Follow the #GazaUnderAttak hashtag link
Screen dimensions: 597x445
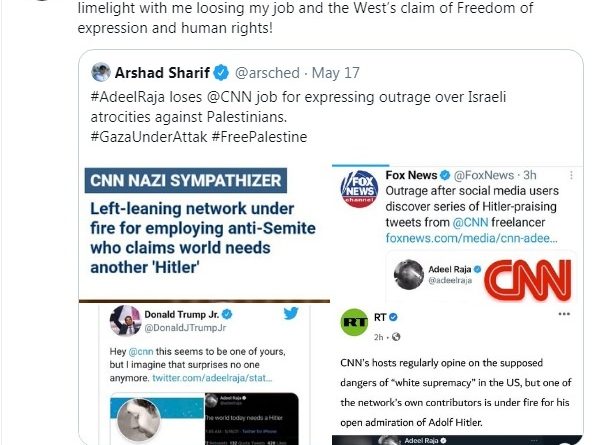[x=149, y=137]
